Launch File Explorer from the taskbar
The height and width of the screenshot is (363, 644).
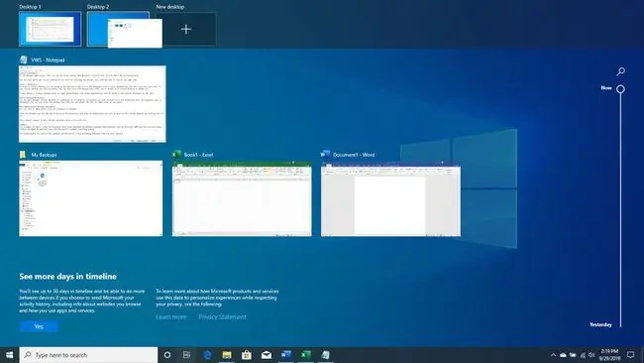pyautogui.click(x=227, y=355)
